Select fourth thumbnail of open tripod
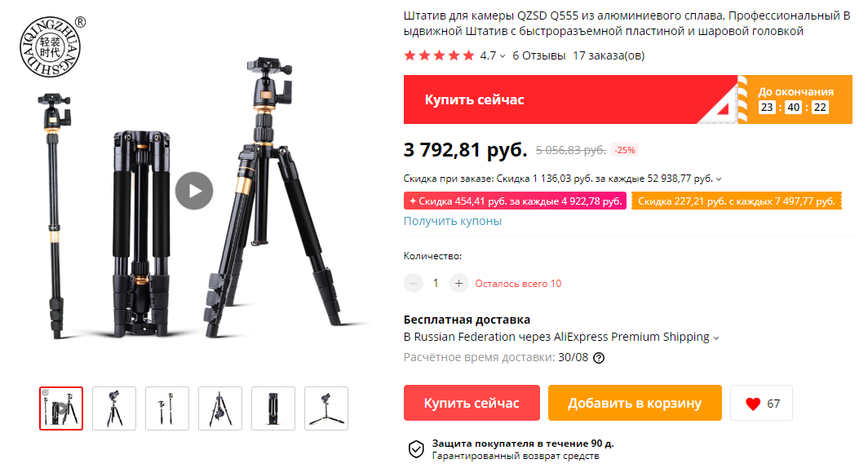868x468 pixels. click(220, 408)
